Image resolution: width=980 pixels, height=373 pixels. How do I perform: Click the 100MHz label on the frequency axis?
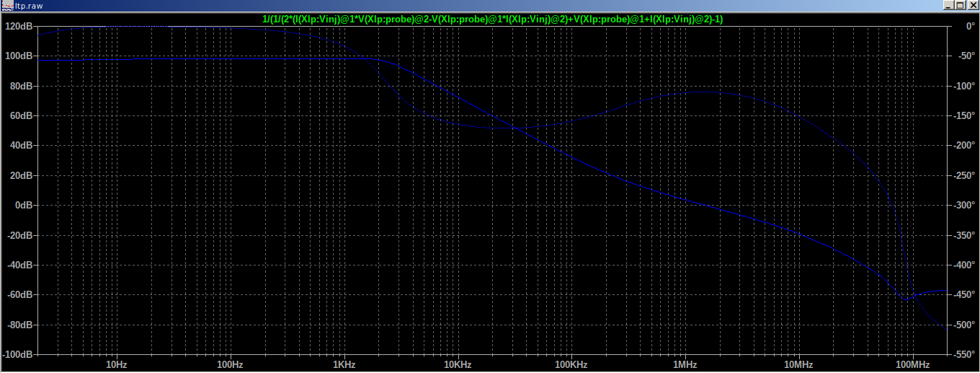pos(912,365)
